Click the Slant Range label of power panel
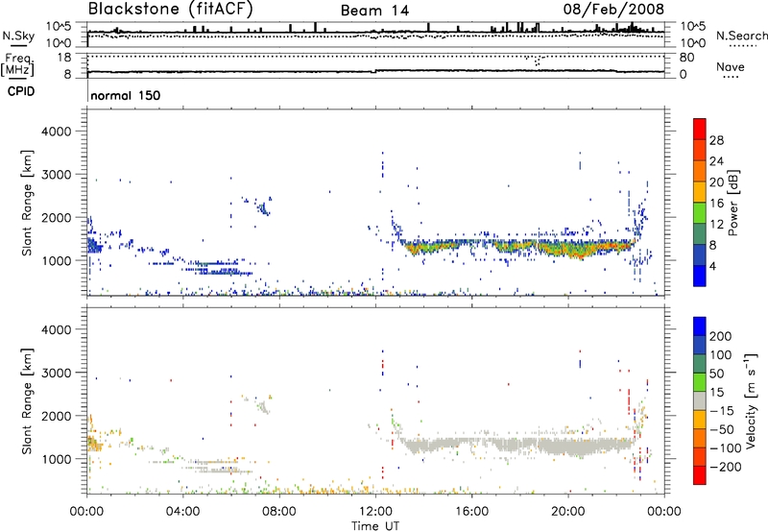The image size is (768, 532). pos(27,203)
